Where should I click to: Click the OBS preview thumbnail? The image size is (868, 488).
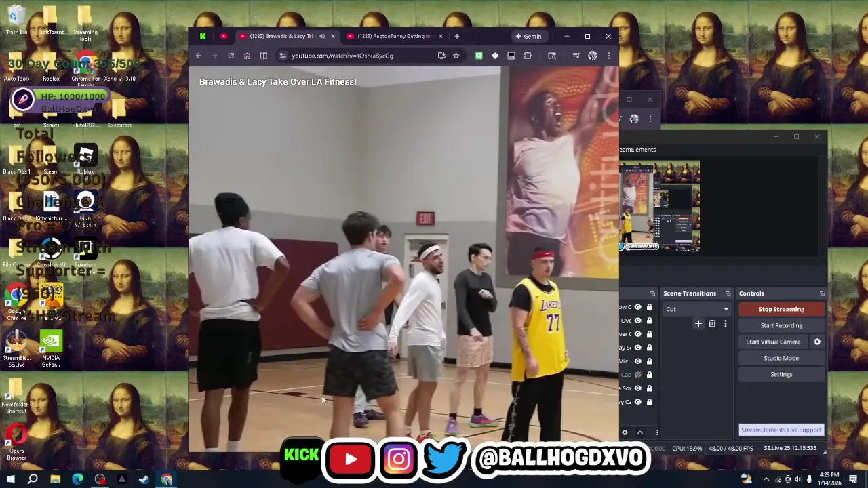[660, 206]
